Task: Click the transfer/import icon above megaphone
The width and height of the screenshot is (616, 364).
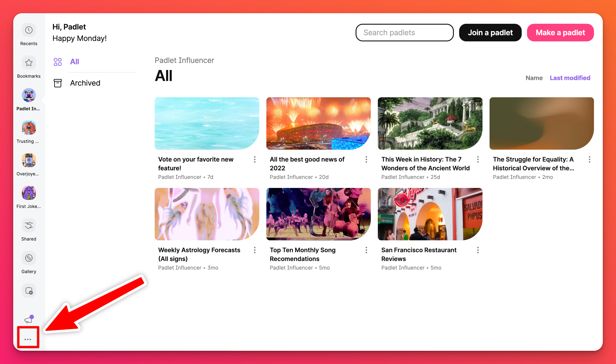Action: [x=29, y=290]
